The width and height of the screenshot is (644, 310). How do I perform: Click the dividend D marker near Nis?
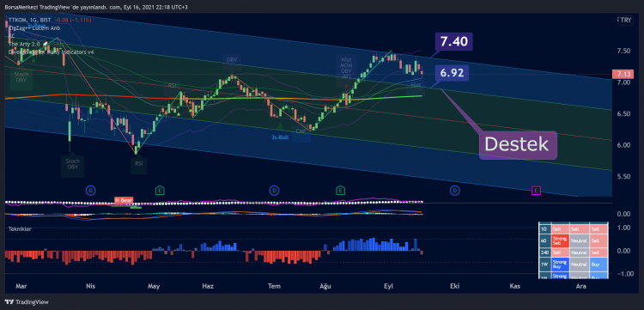pos(91,191)
